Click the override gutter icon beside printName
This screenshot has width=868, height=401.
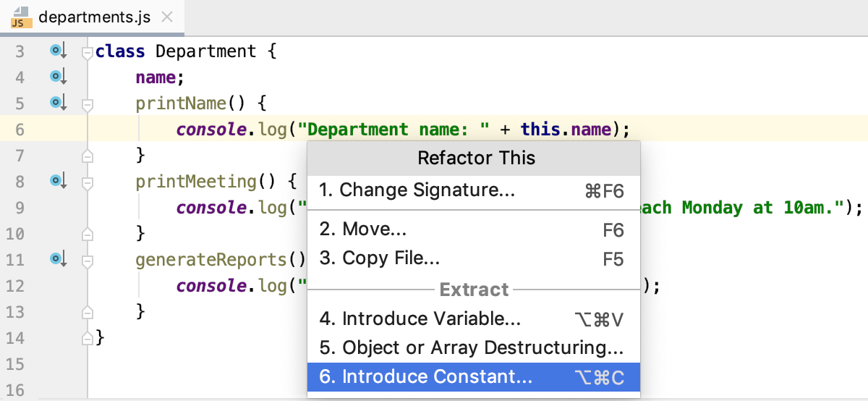[57, 102]
